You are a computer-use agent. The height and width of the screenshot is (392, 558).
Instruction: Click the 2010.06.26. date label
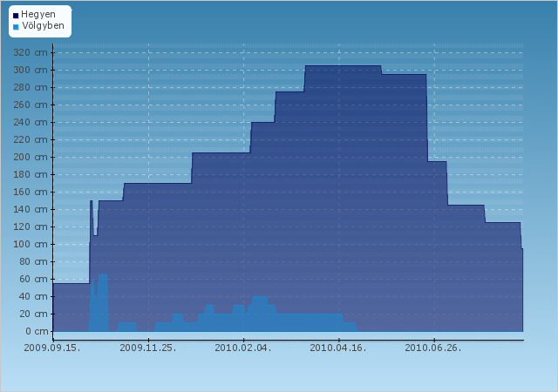(x=433, y=348)
